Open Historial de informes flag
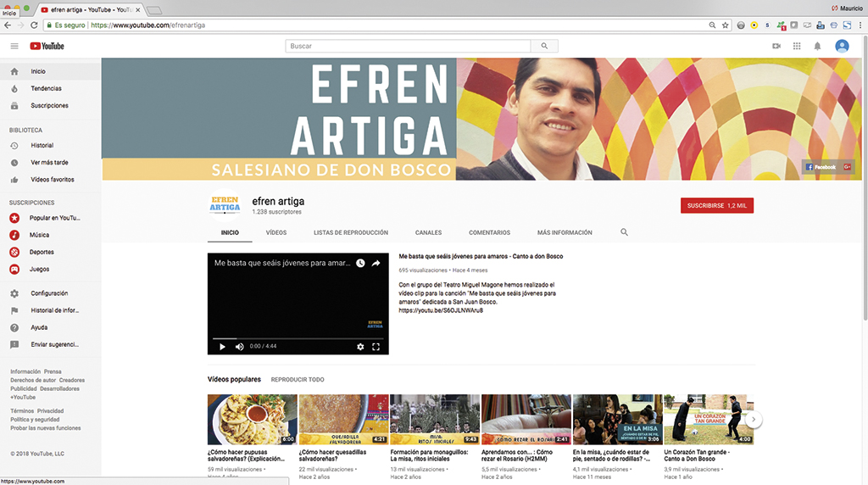The height and width of the screenshot is (485, 868). point(14,310)
